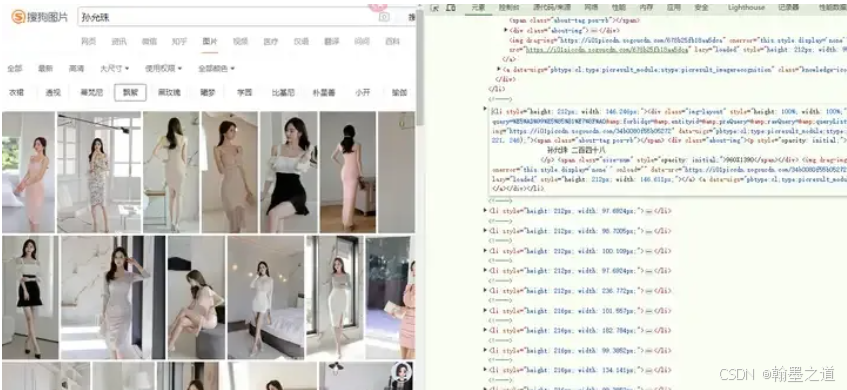The height and width of the screenshot is (390, 847).
Task: Open second-row standing white top black skirt thumbnail
Action: click(x=30, y=297)
